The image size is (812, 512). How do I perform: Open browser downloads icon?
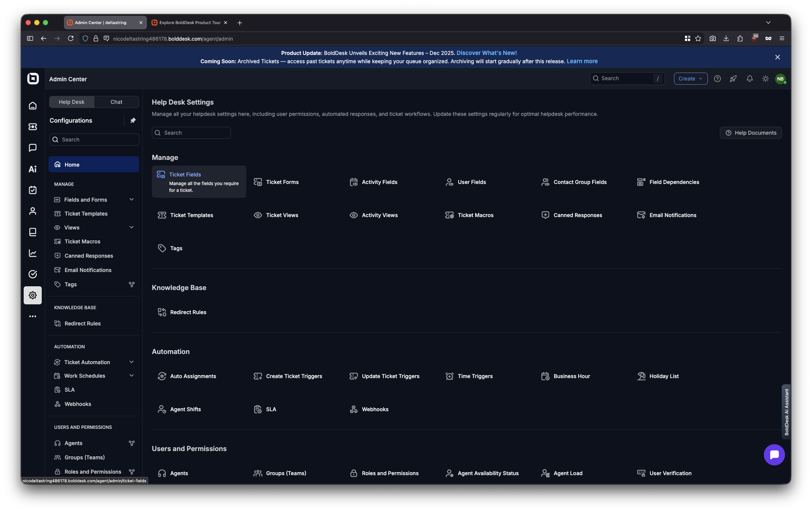726,38
